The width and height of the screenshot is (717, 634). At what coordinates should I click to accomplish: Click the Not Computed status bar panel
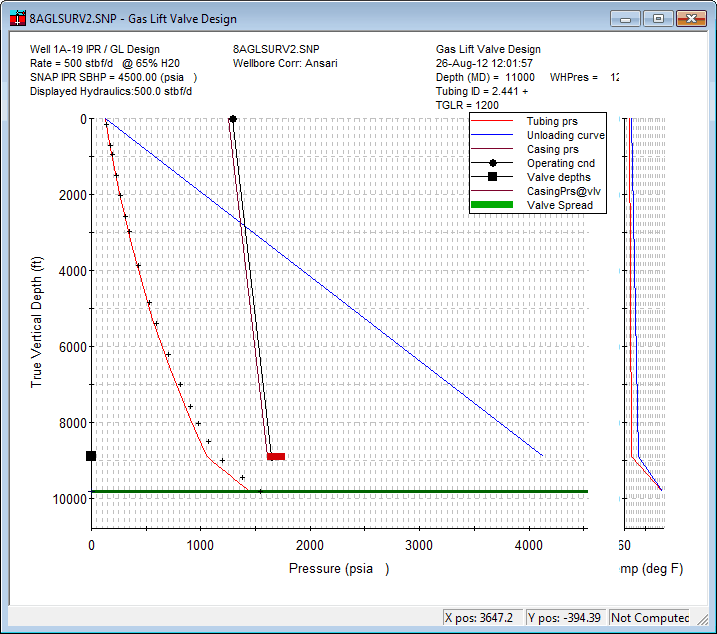click(650, 618)
